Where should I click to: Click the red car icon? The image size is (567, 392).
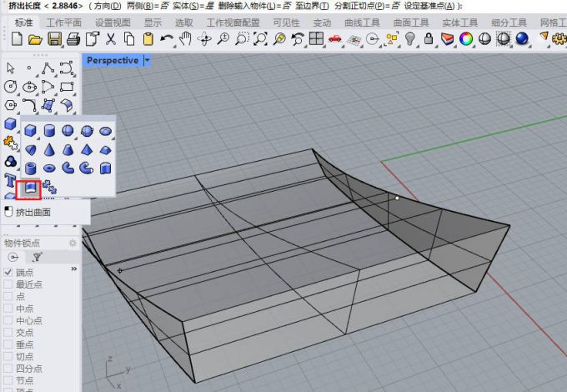point(335,38)
